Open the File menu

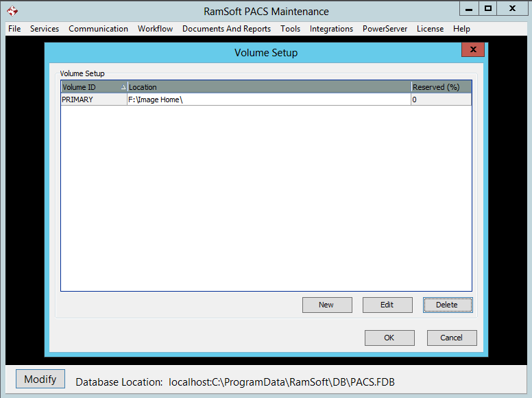click(x=14, y=29)
